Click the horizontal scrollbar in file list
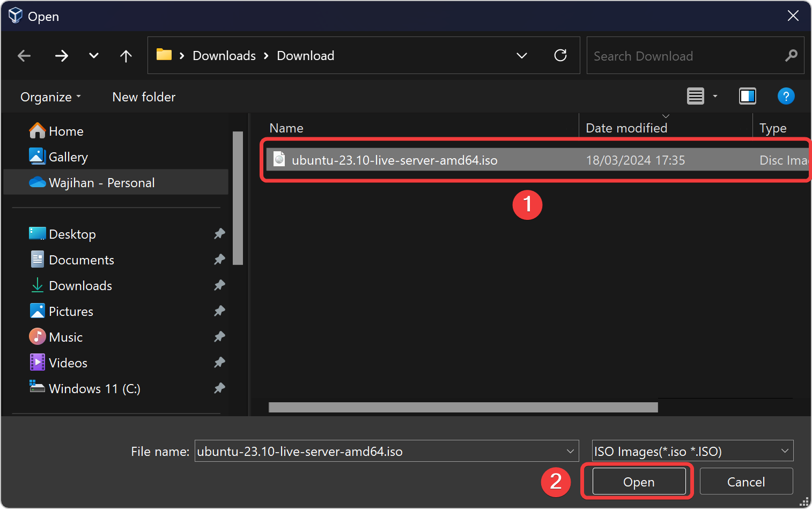 pos(463,408)
